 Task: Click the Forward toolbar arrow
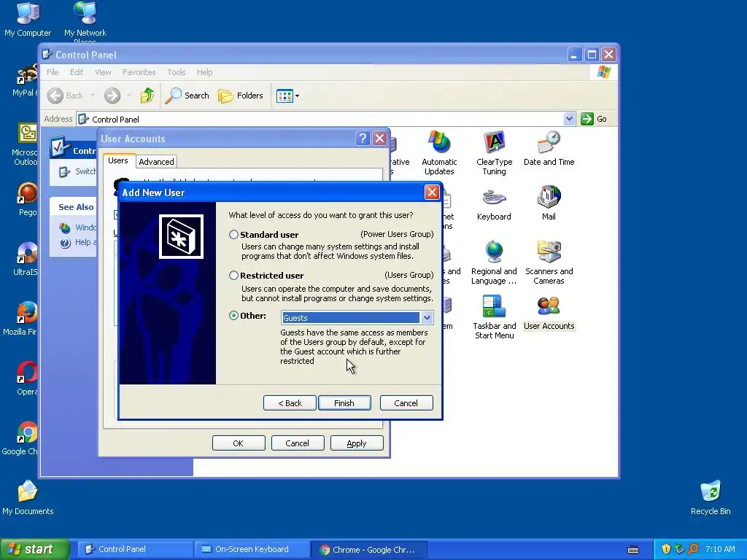pyautogui.click(x=112, y=96)
